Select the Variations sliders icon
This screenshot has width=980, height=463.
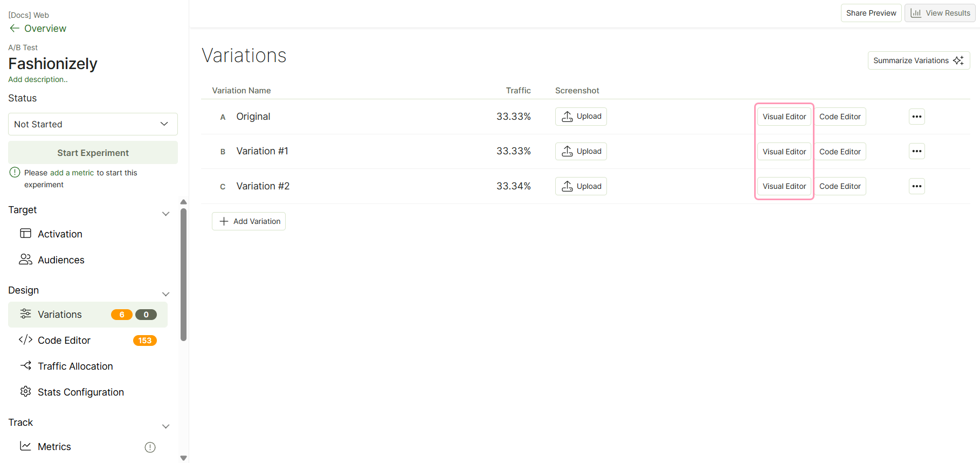[25, 314]
